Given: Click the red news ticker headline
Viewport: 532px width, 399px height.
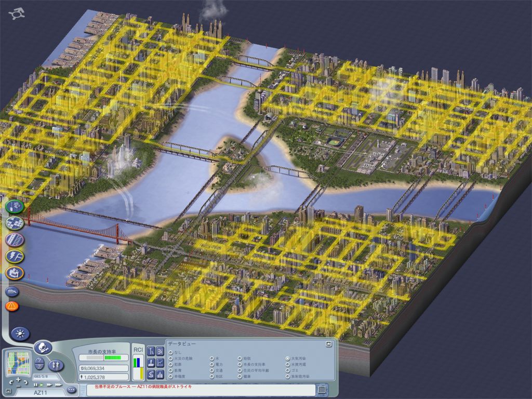Looking at the screenshot, I should [x=143, y=387].
